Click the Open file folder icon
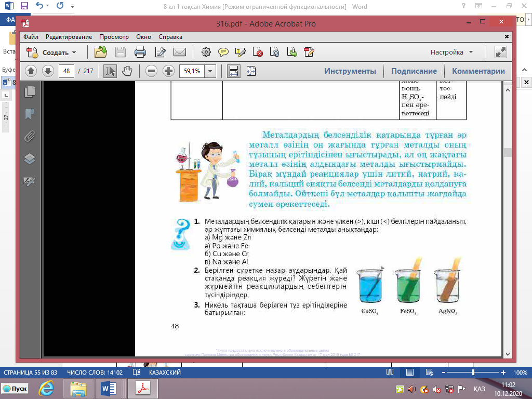 coord(100,52)
